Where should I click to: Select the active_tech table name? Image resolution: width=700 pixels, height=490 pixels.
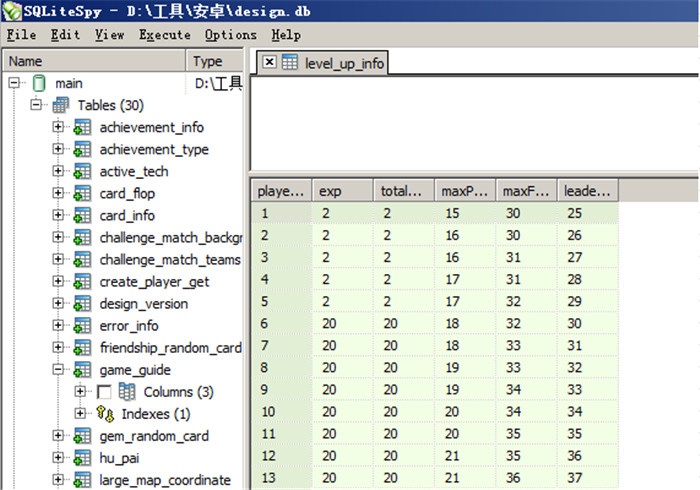[134, 171]
